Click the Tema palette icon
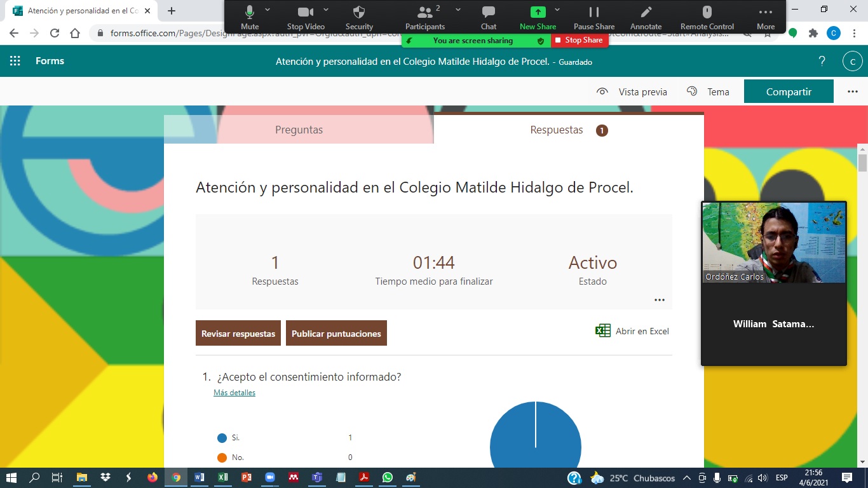Image resolution: width=868 pixels, height=488 pixels. [693, 91]
